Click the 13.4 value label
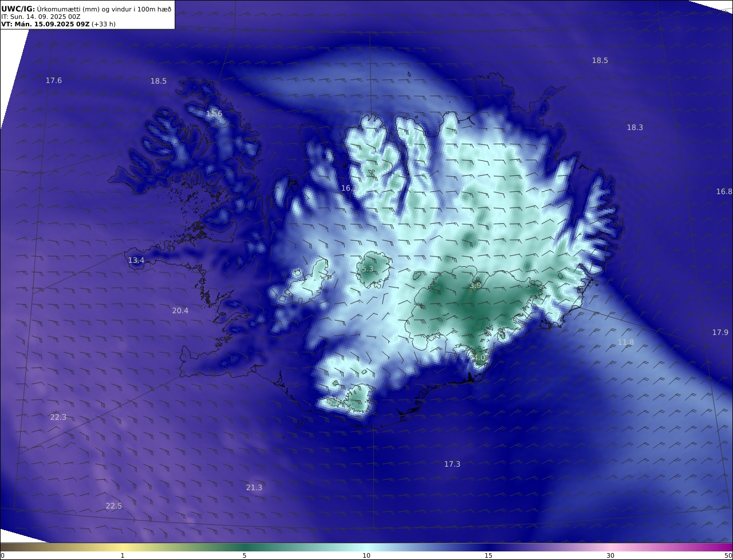 click(x=136, y=261)
